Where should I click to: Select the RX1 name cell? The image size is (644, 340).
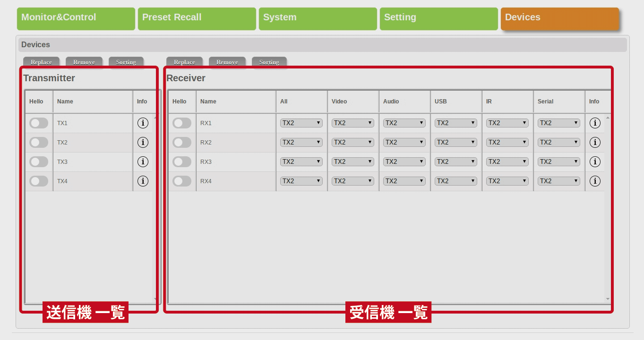(236, 123)
